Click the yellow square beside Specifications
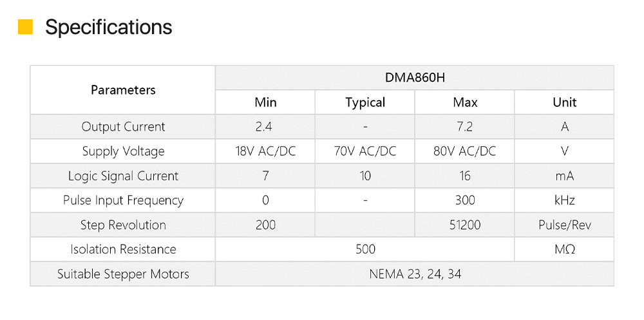This screenshot has height=320, width=644. pos(25,27)
